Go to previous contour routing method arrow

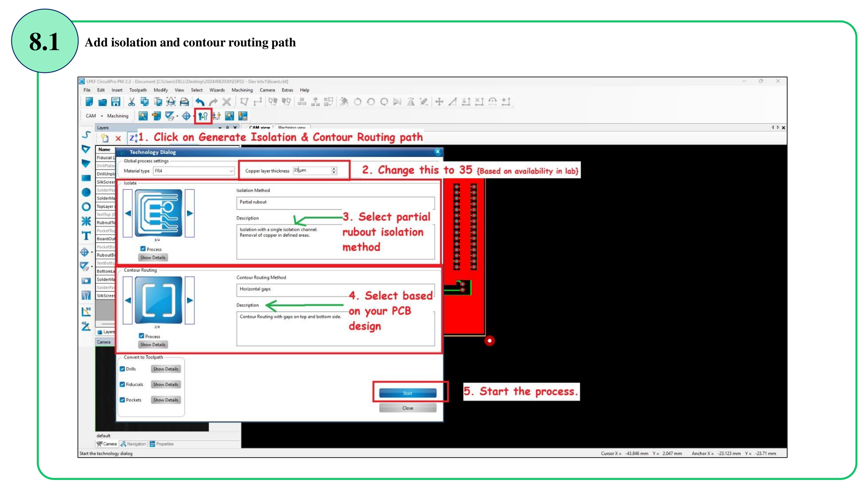coord(128,300)
